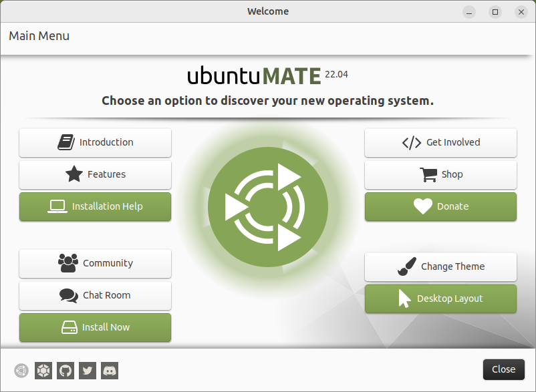
Task: Go to the Community section
Action: [x=95, y=263]
